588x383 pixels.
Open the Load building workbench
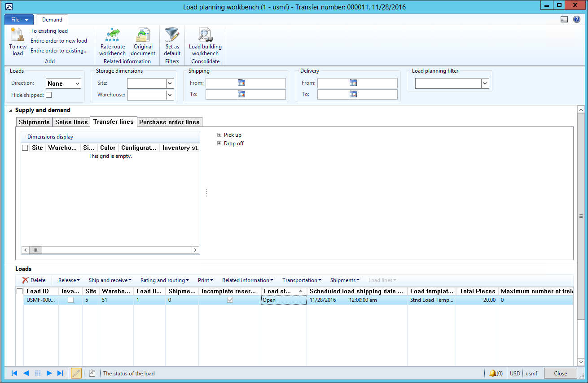205,42
